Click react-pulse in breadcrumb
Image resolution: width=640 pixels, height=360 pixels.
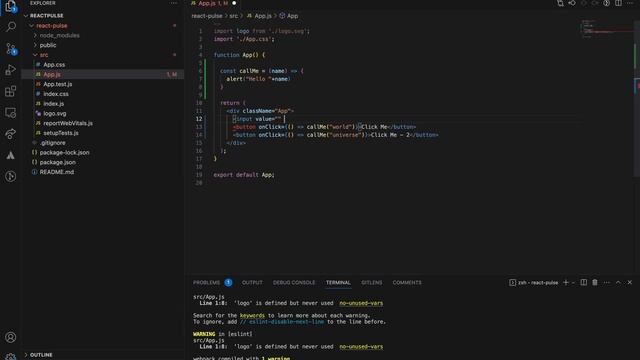[207, 16]
